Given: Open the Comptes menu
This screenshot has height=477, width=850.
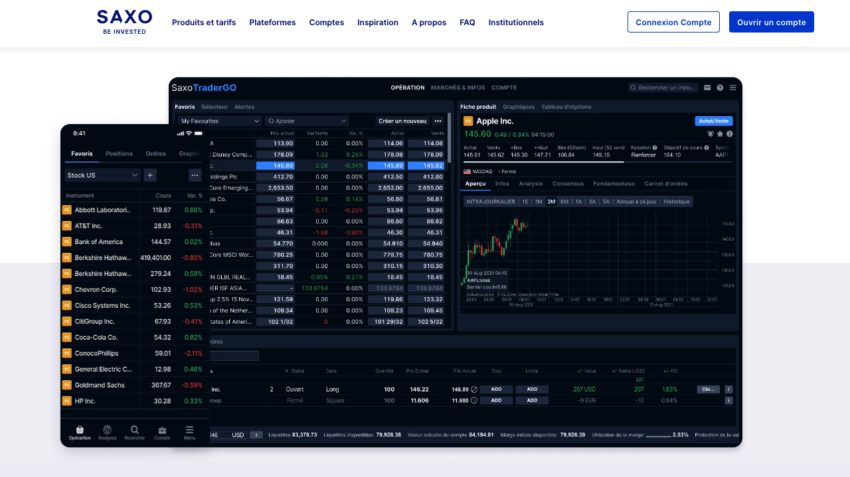Looking at the screenshot, I should tap(326, 22).
